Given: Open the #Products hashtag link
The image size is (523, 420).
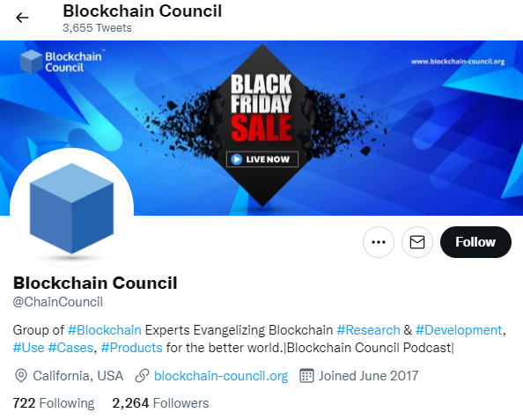Looking at the screenshot, I should click(131, 348).
